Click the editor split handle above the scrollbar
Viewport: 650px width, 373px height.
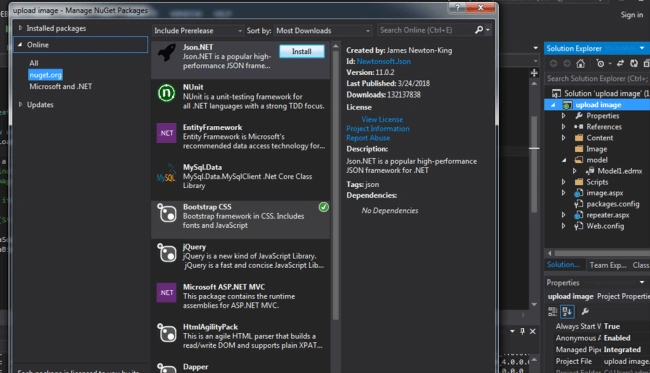coord(534,73)
